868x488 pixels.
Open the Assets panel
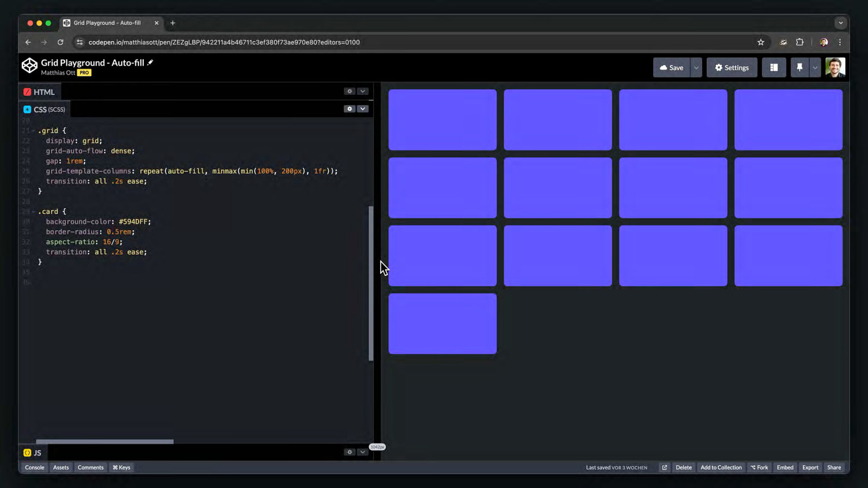61,467
